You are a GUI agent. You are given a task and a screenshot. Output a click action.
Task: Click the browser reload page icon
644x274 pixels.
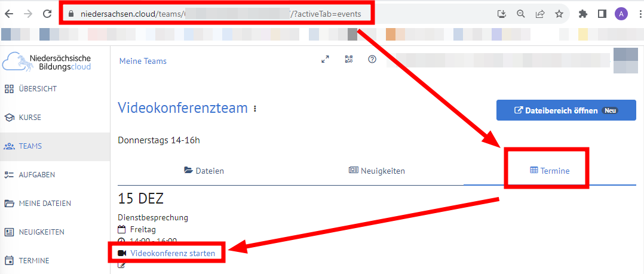click(47, 14)
